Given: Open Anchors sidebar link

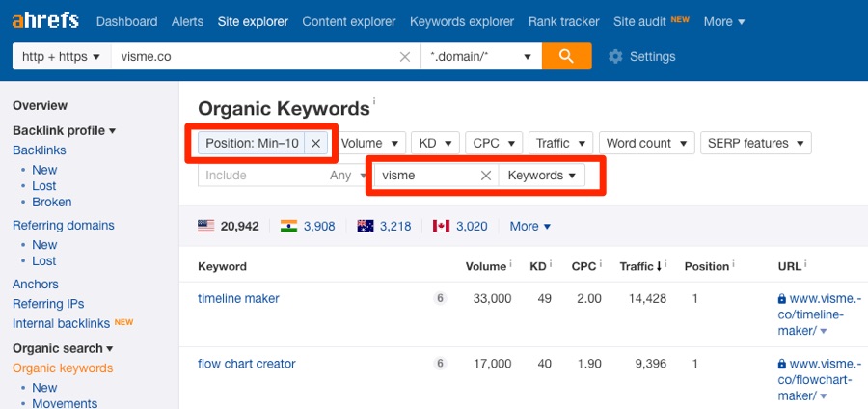Looking at the screenshot, I should (36, 284).
